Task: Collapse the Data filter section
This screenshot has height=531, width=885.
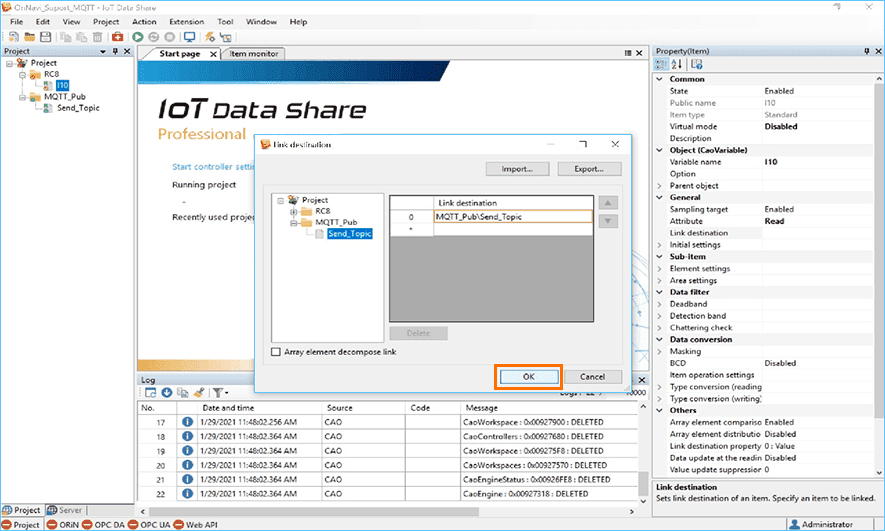Action: [659, 292]
